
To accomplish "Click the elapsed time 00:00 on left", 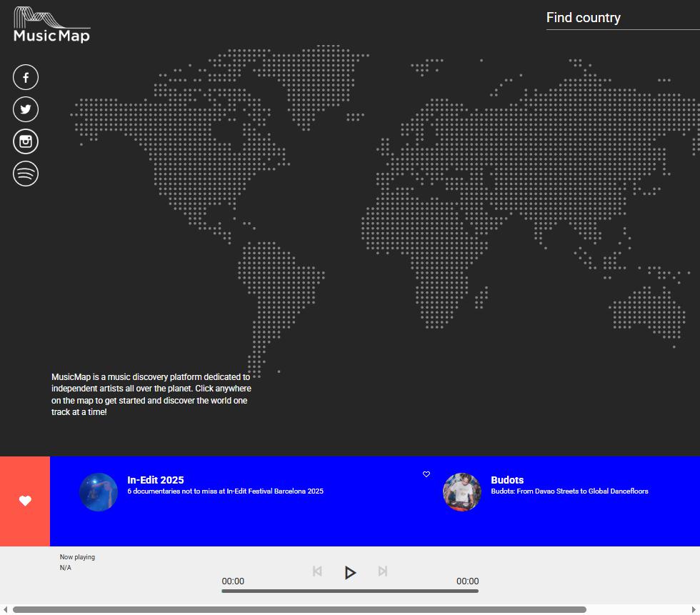I will pyautogui.click(x=233, y=581).
